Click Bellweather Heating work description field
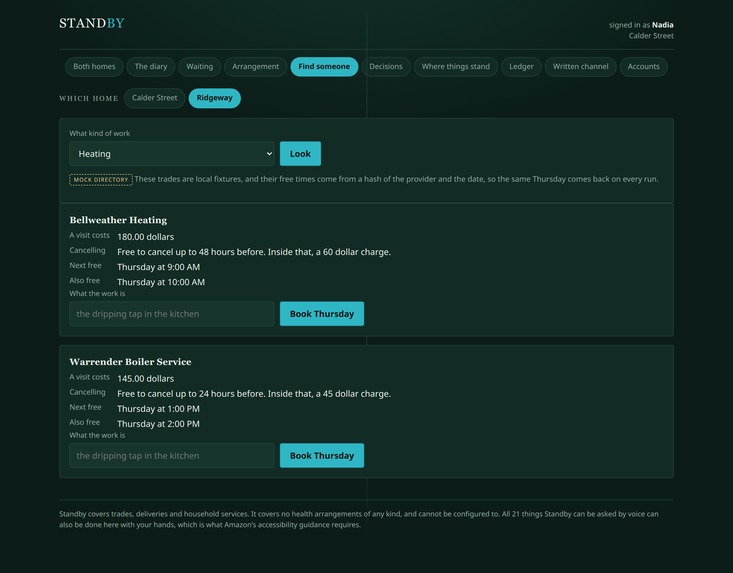This screenshot has height=573, width=733. point(172,314)
